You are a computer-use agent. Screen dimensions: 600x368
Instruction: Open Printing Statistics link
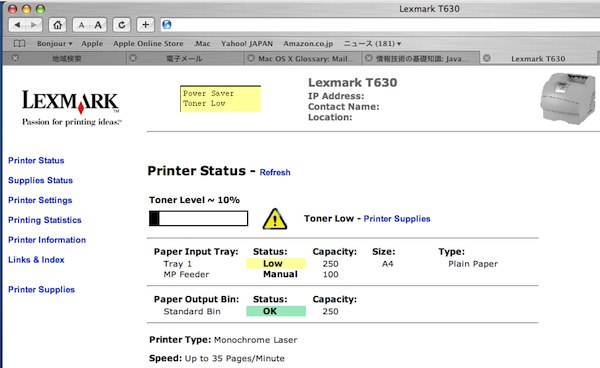coord(45,220)
